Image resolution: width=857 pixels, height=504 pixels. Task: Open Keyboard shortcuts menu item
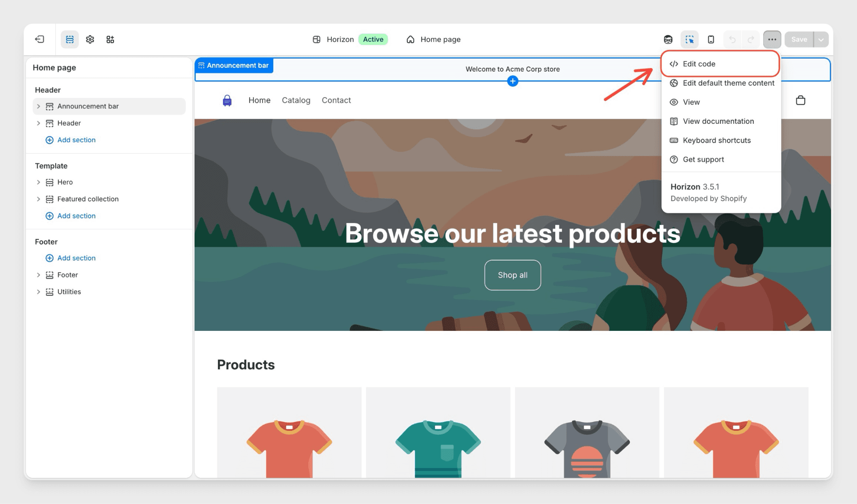click(721, 141)
